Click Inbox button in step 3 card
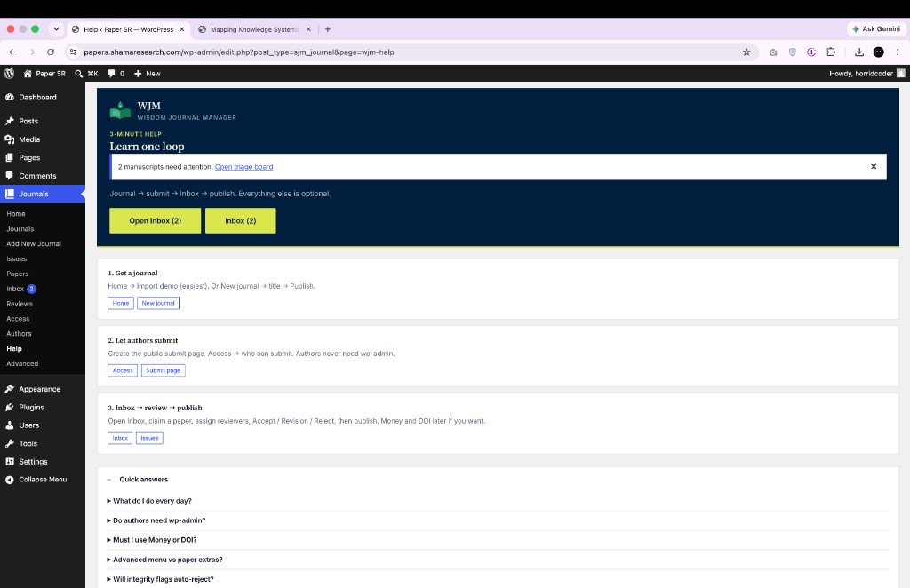Screen dimensions: 910x588 coord(120,438)
